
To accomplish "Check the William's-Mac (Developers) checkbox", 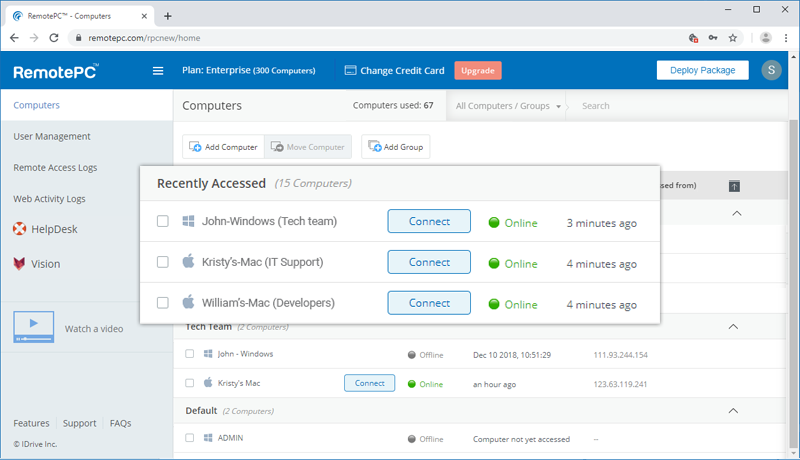I will click(163, 302).
